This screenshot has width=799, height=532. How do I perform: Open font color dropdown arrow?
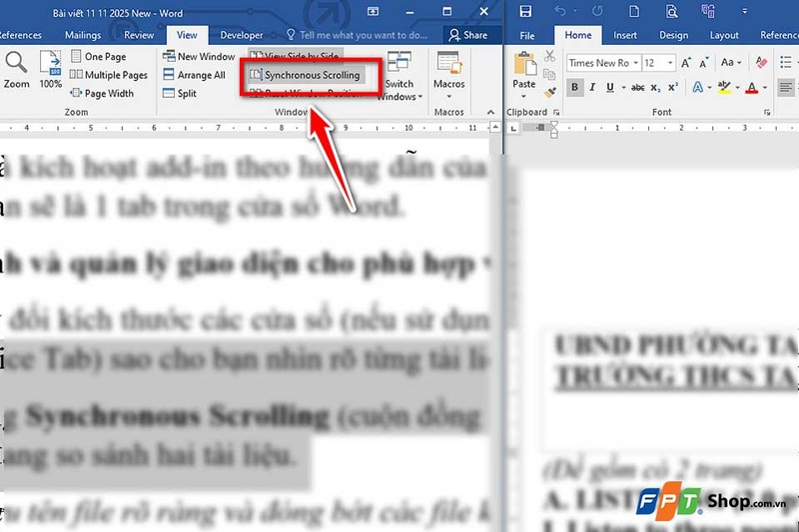click(764, 88)
